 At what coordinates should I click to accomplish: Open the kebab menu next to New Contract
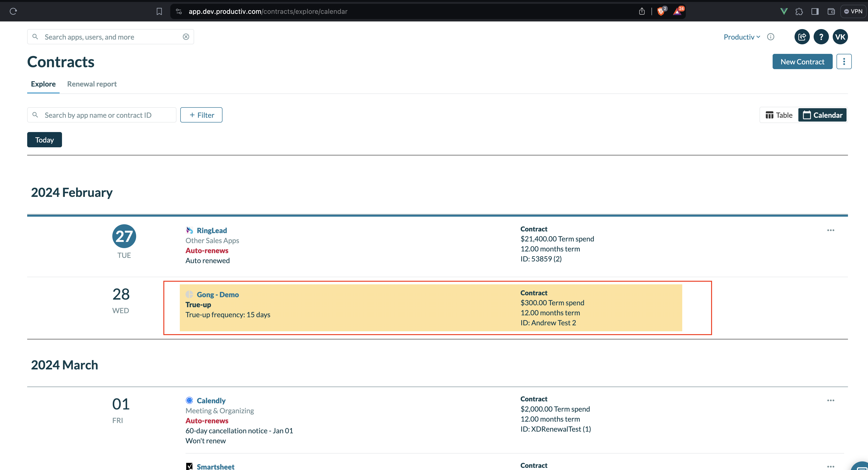point(844,62)
